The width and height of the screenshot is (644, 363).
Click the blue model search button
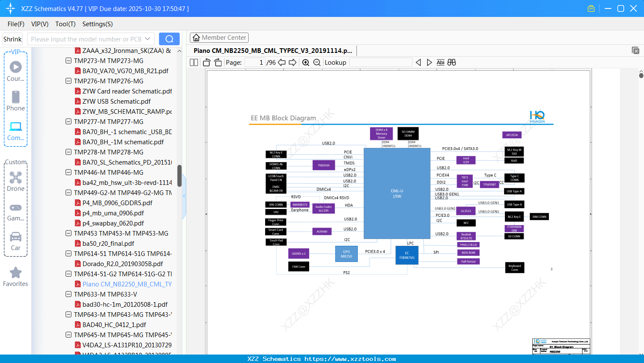[x=169, y=39]
